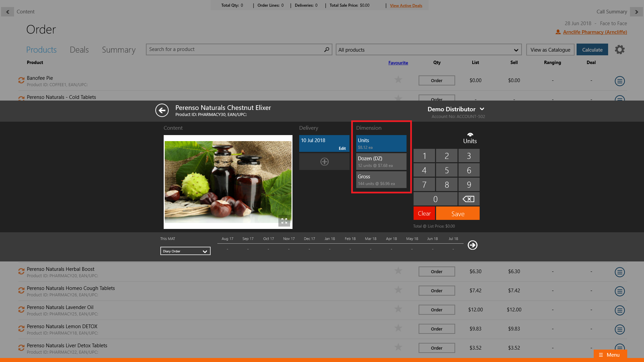Switch to the Deals tab
644x362 pixels.
point(79,50)
